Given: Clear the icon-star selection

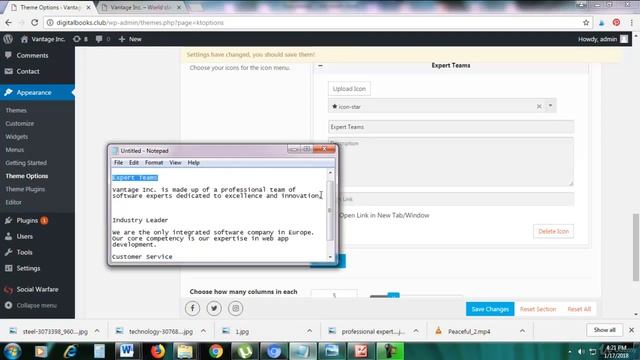Looking at the screenshot, I should [539, 106].
